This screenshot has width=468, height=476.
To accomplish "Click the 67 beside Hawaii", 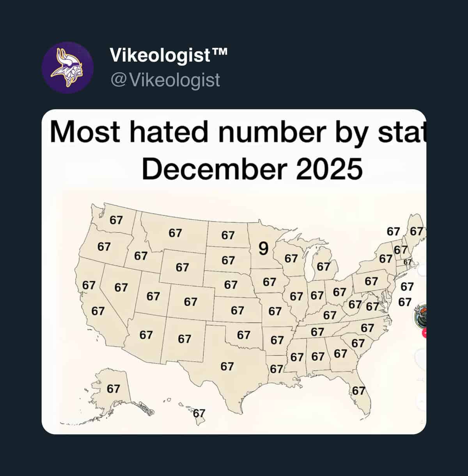I will 199,413.
